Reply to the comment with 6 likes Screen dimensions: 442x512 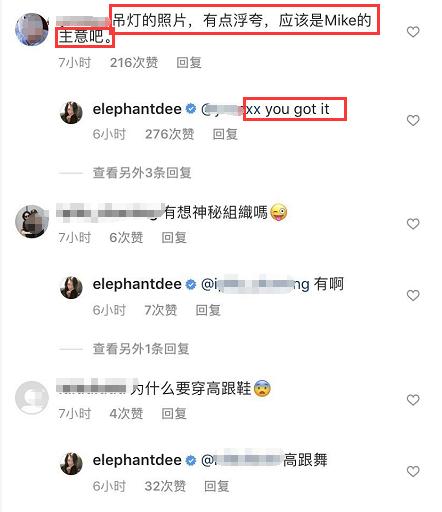tap(174, 237)
